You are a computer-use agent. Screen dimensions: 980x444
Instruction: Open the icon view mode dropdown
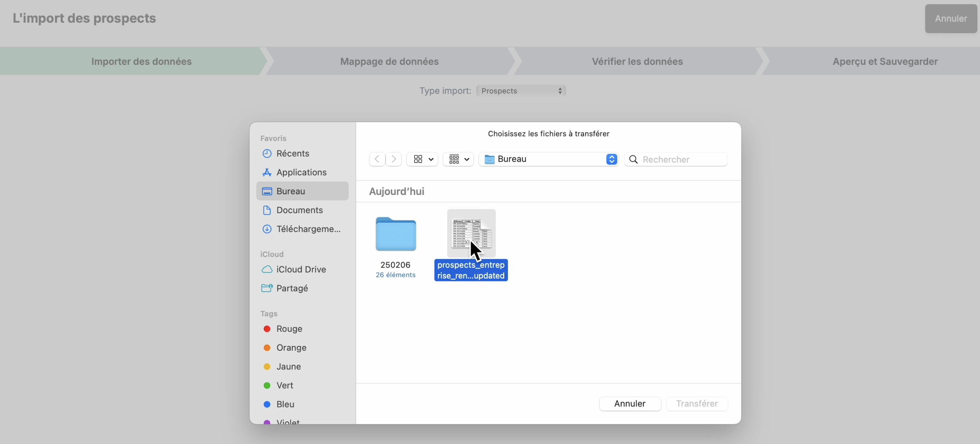pyautogui.click(x=422, y=159)
